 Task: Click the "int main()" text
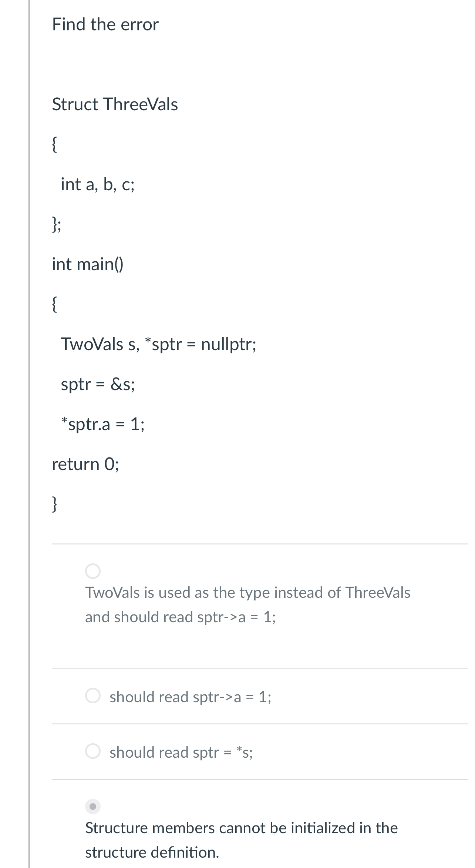pos(88,264)
